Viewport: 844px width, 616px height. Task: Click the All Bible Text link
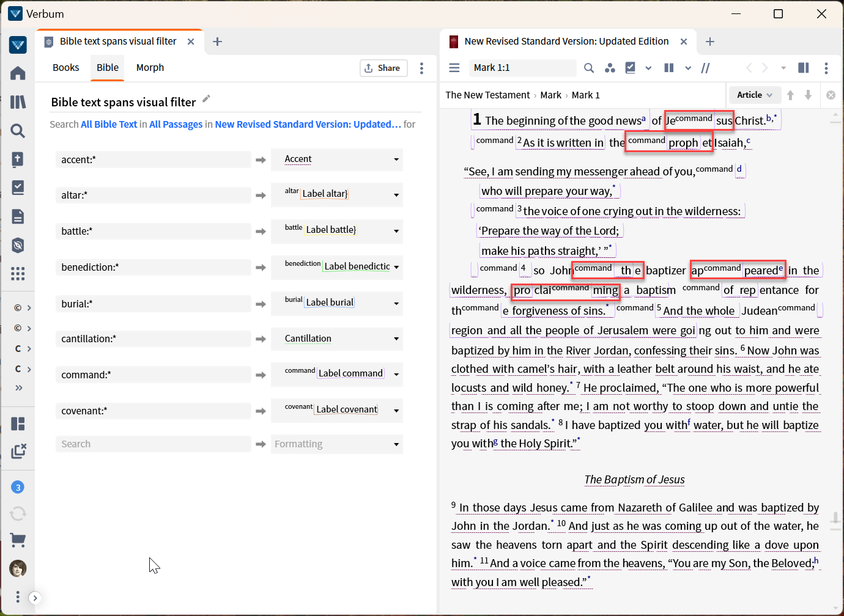[x=108, y=123]
